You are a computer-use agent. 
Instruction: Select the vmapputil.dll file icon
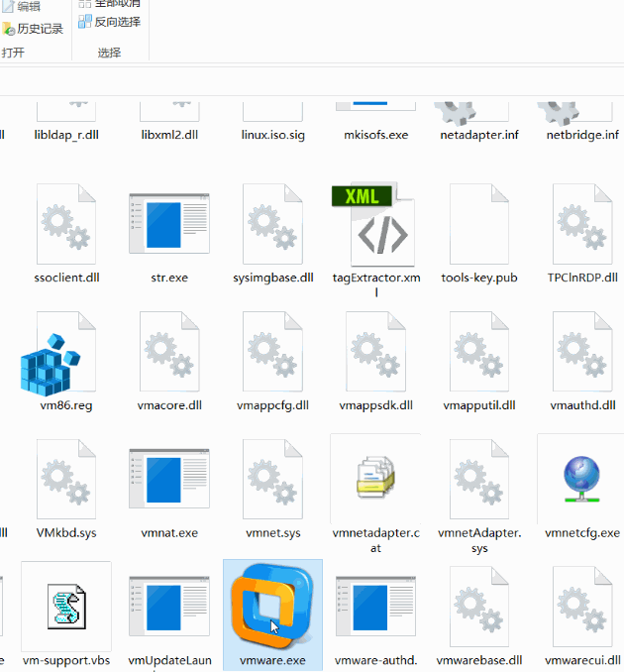479,352
